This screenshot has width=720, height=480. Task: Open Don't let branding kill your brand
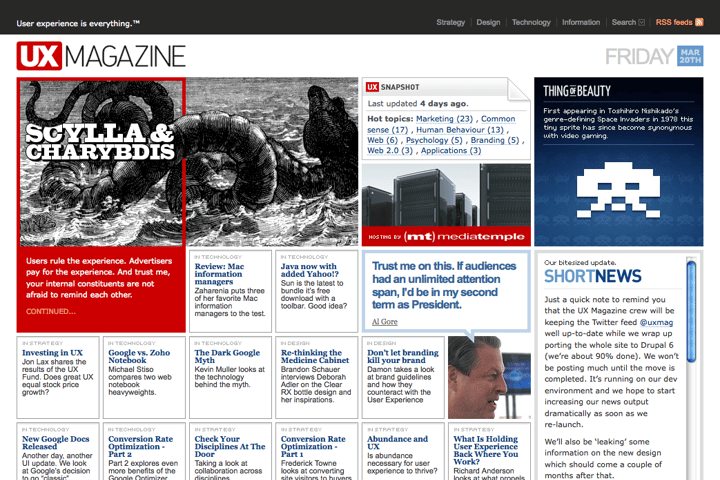tap(403, 356)
